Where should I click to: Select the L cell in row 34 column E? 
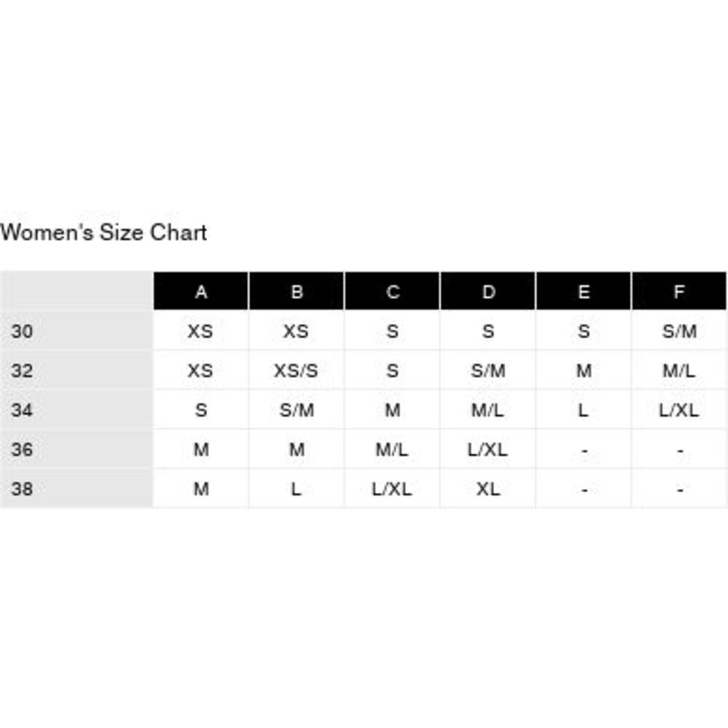tap(584, 410)
